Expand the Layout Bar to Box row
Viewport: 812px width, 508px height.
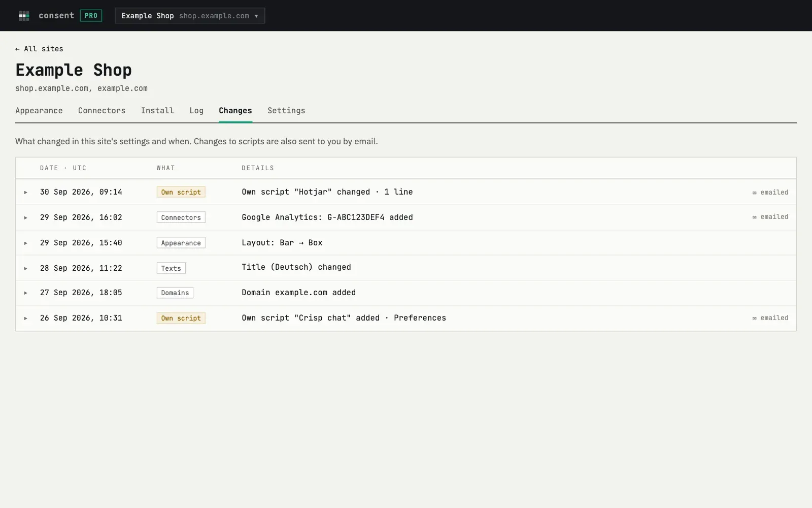pyautogui.click(x=26, y=243)
